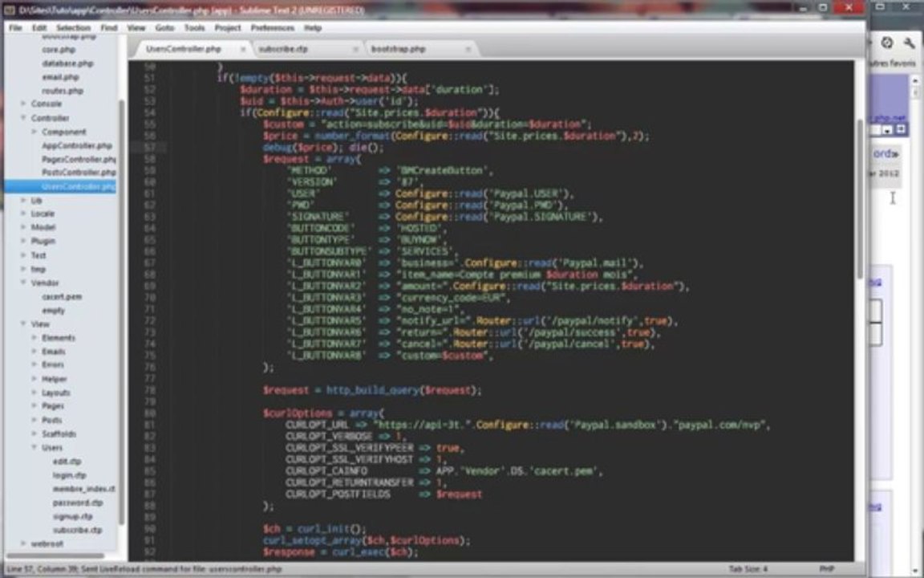Expand the Test folder
Image resolution: width=924 pixels, height=578 pixels.
coord(23,255)
